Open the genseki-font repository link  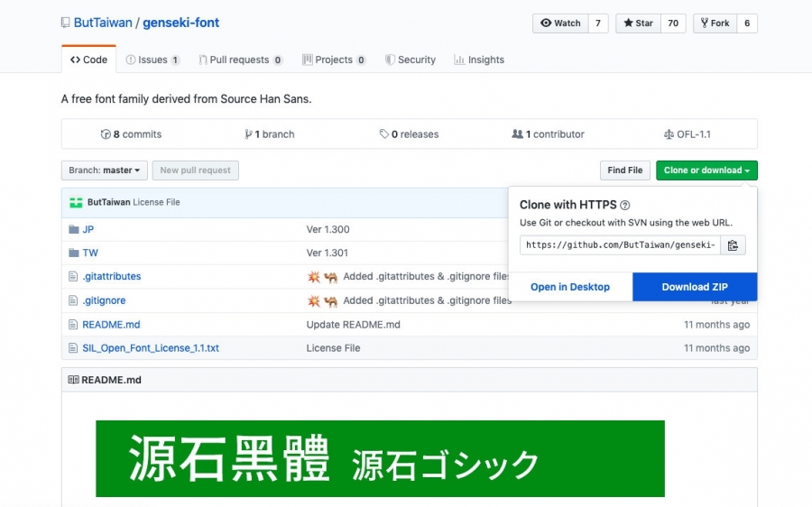tap(181, 23)
